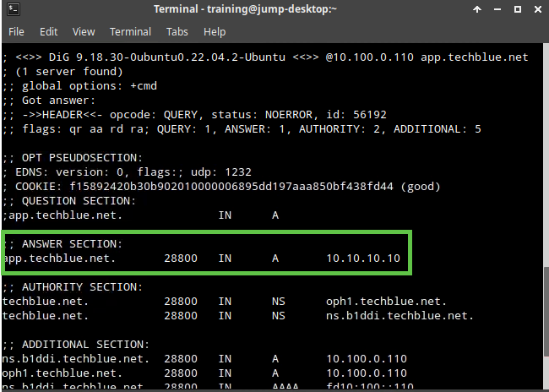Click the oph1.techblue.net. NS value in authority section
The width and height of the screenshot is (549, 392).
pos(386,301)
